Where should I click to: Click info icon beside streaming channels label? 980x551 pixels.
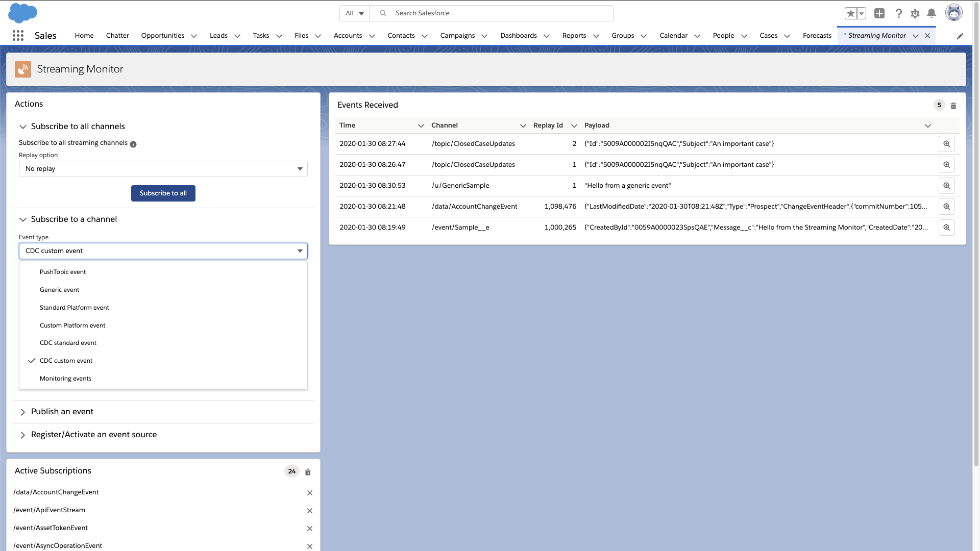pyautogui.click(x=133, y=144)
